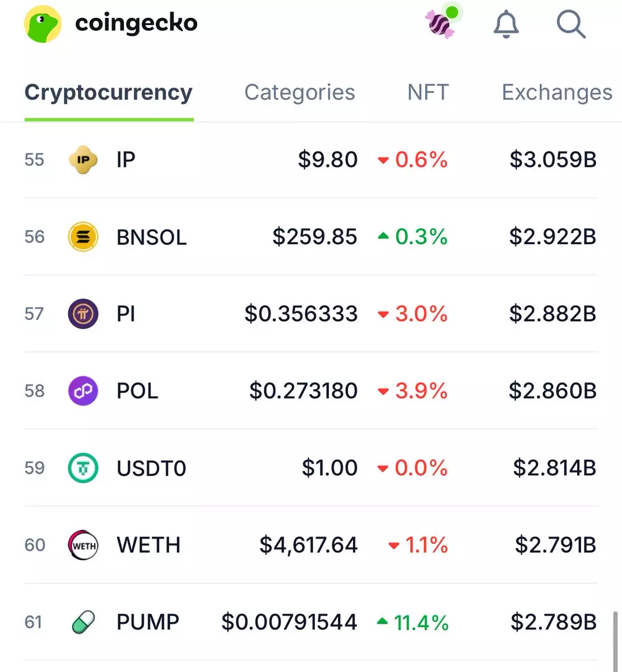Click the WETH coin icon

tap(83, 545)
